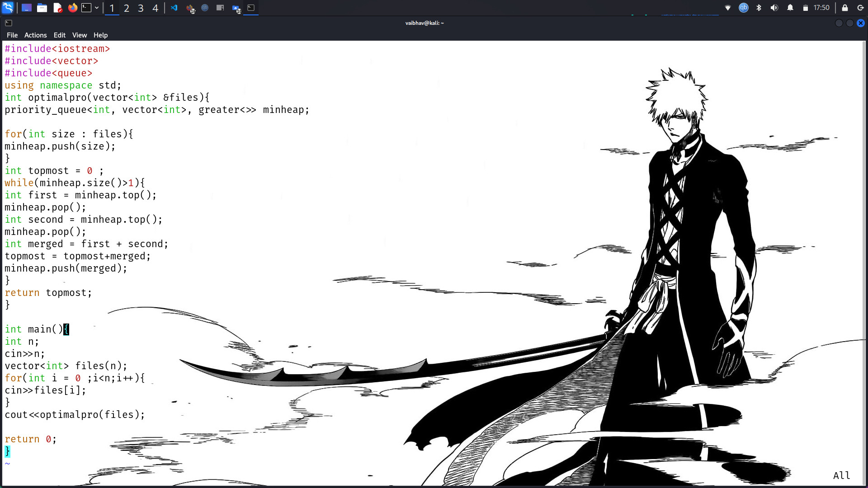Click the 'int main(){' line
868x488 pixels.
tap(37, 329)
